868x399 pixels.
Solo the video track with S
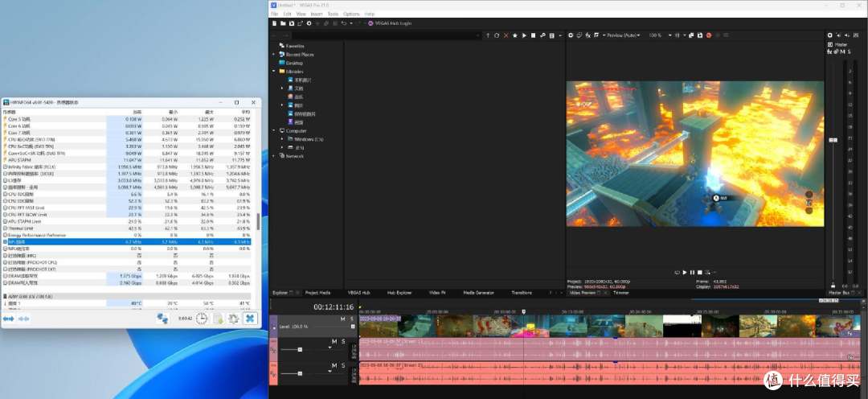tap(351, 319)
